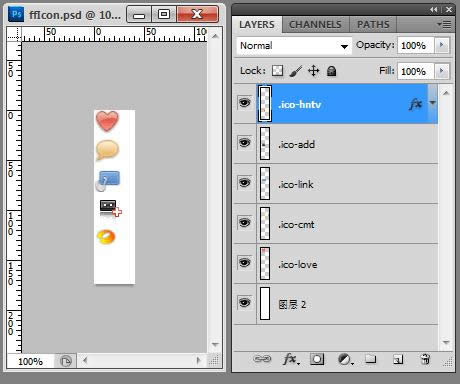
Task: Click the orange hntv logo on canvas
Action: click(x=106, y=237)
